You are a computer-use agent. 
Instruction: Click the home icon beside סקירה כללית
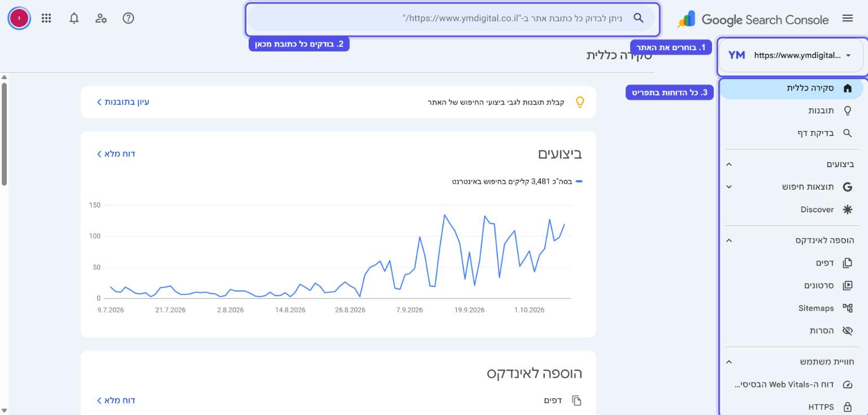point(847,89)
